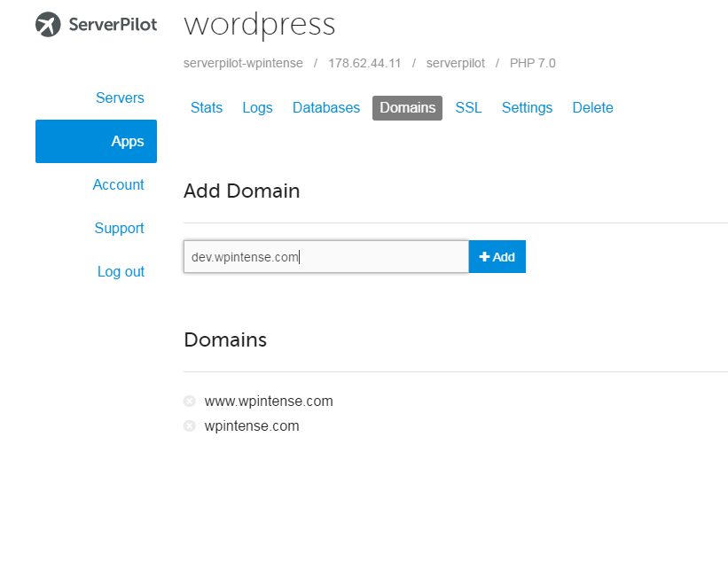Click the Add Domain section heading
The width and height of the screenshot is (728, 585).
tap(241, 191)
